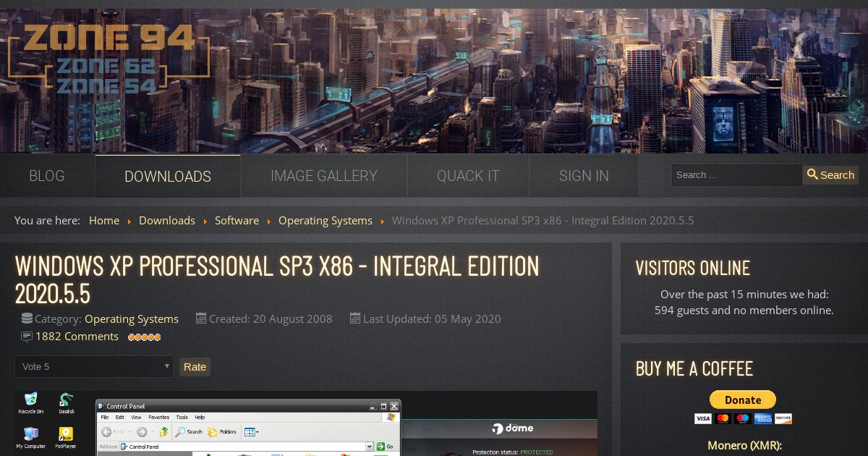Click the speech bubble comments icon

coord(27,337)
